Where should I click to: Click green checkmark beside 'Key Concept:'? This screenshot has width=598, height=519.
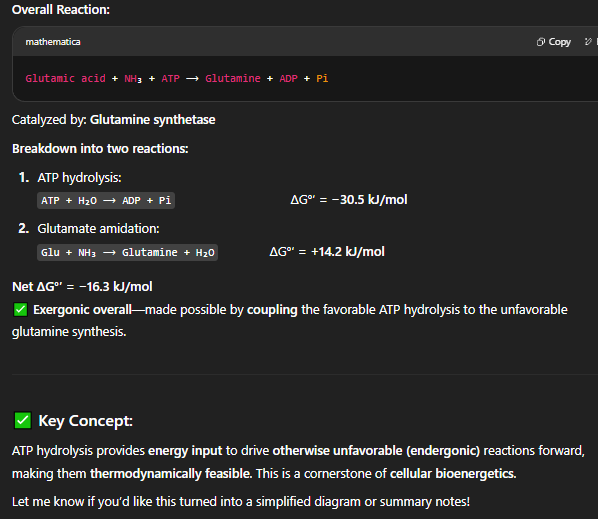[23, 421]
